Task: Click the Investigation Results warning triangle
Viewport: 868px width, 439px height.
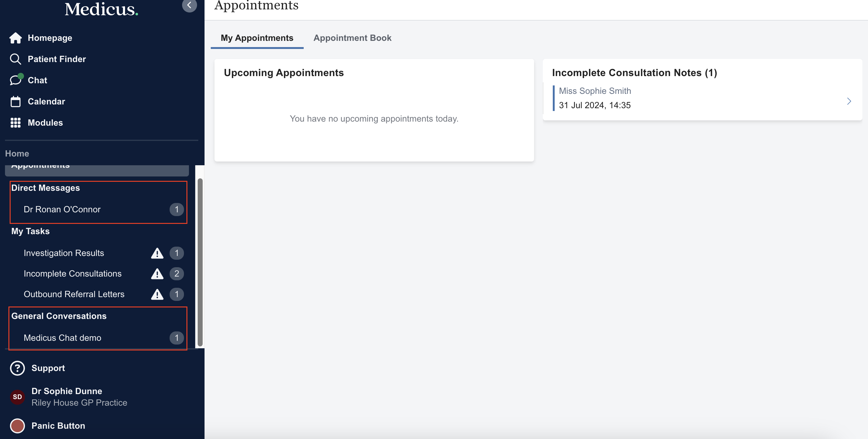Action: (x=157, y=253)
